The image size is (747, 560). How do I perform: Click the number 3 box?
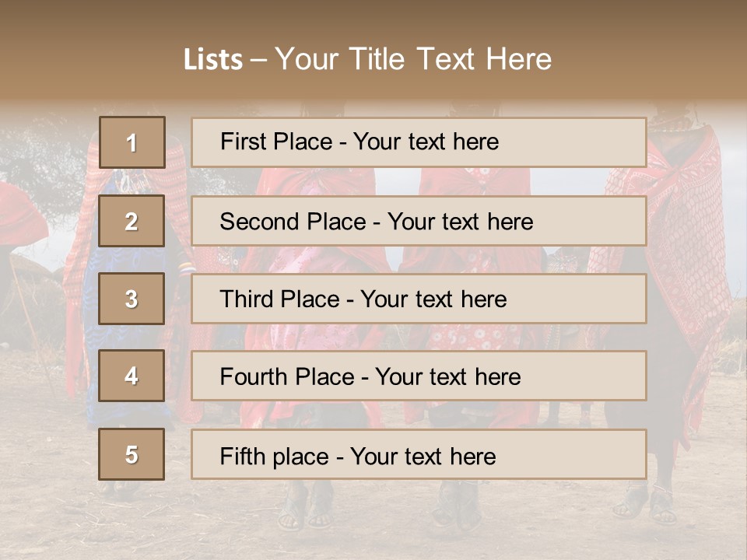tap(132, 299)
